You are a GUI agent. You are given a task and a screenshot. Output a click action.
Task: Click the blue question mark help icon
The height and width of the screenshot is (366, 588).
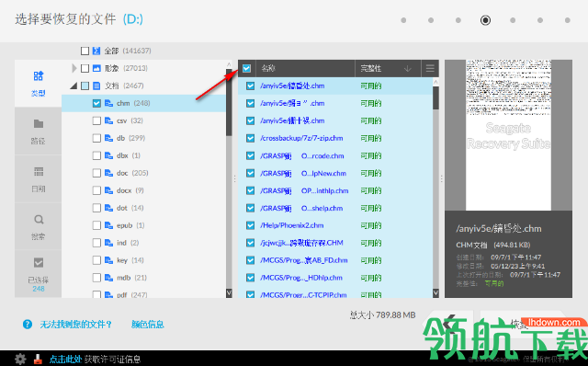click(x=28, y=325)
